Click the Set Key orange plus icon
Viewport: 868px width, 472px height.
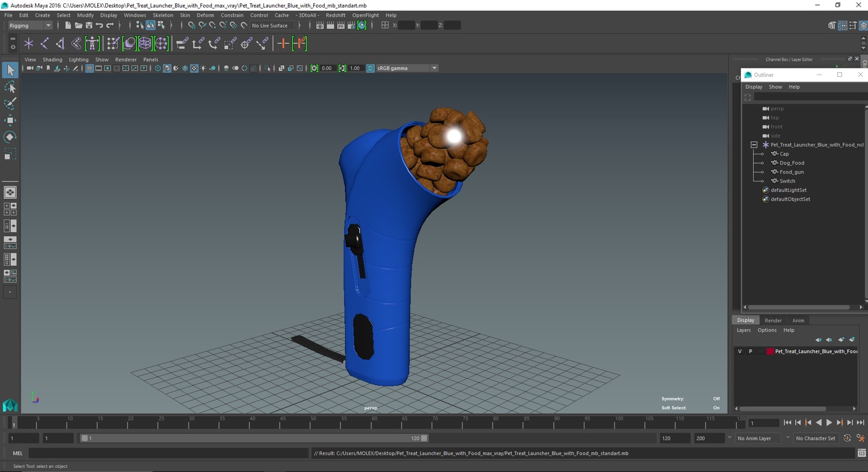283,43
